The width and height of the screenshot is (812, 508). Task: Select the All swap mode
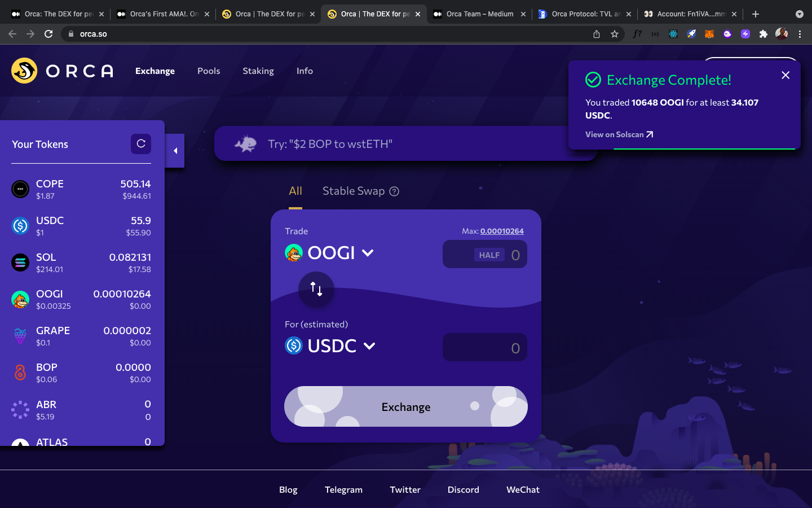[295, 191]
